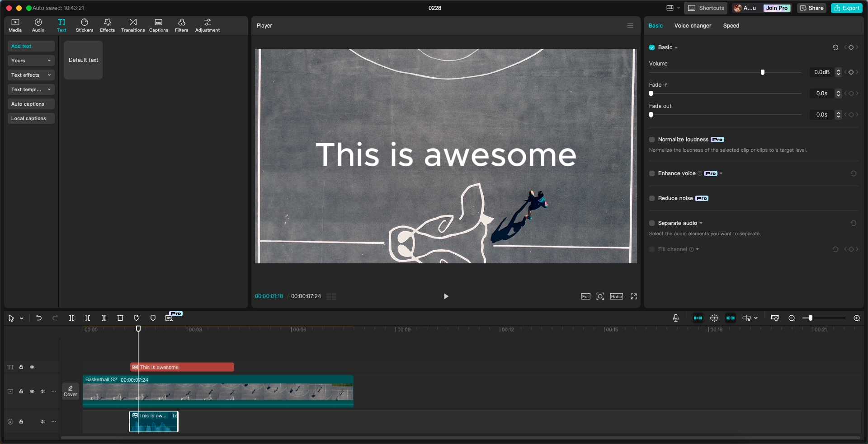
Task: Open the layout dropdown arrow in title bar
Action: point(679,8)
